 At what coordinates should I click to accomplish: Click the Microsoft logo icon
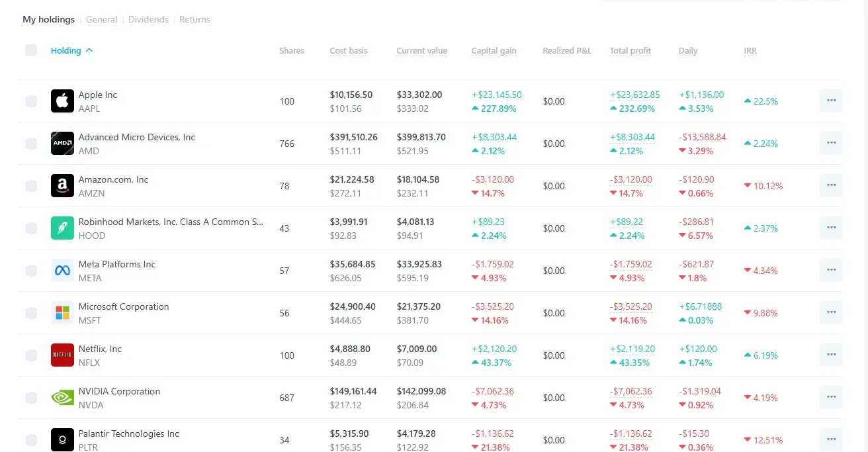(62, 313)
